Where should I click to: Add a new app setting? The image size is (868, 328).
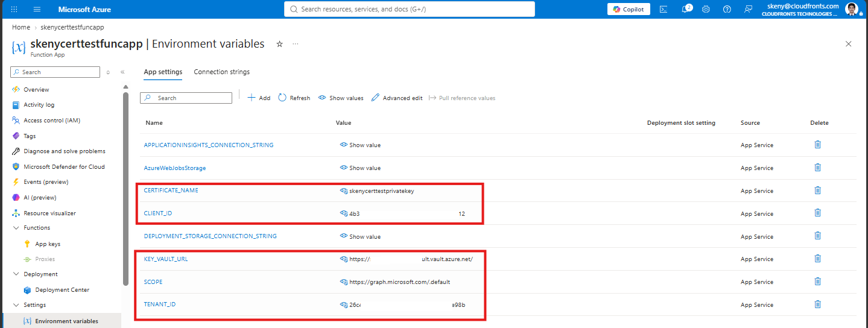[x=259, y=98]
